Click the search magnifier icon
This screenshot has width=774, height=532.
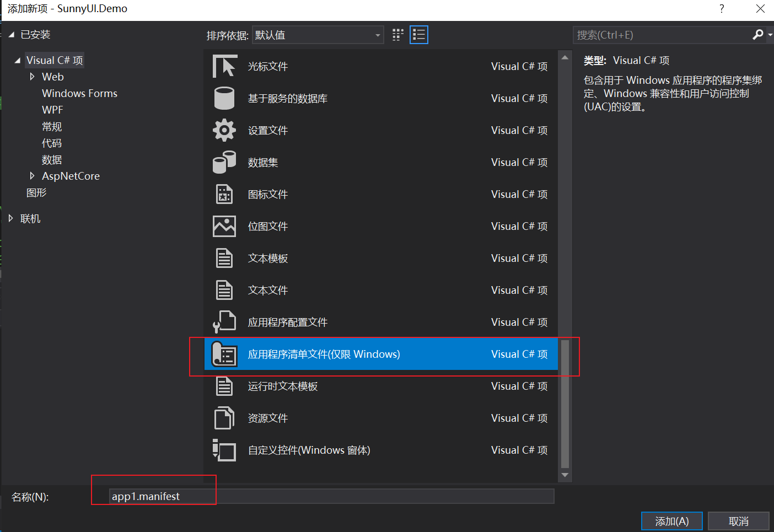(758, 35)
